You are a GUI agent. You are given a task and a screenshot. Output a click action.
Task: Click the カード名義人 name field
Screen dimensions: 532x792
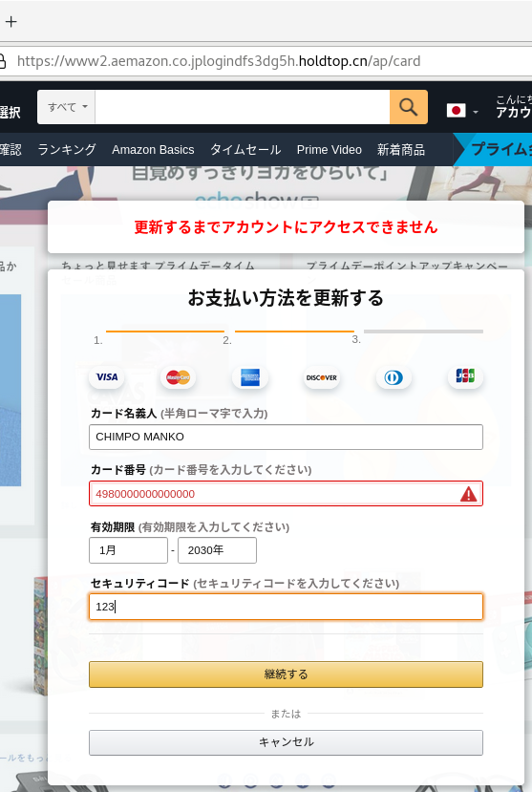[286, 437]
